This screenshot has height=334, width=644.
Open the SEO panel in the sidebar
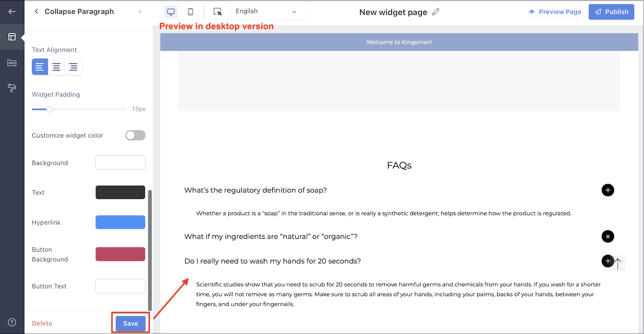pyautogui.click(x=12, y=62)
